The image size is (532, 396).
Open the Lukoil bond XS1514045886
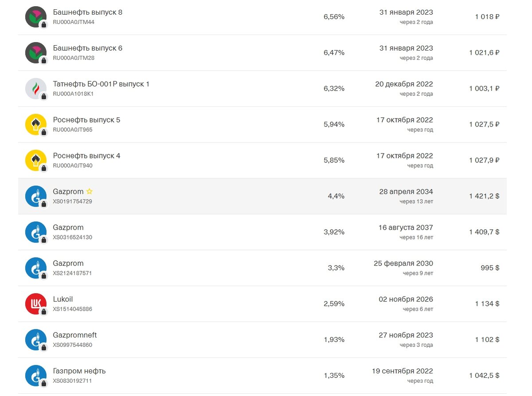pyautogui.click(x=262, y=304)
